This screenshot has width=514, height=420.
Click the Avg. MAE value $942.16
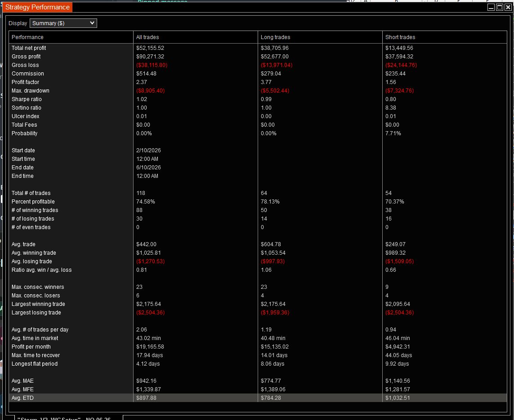click(146, 381)
